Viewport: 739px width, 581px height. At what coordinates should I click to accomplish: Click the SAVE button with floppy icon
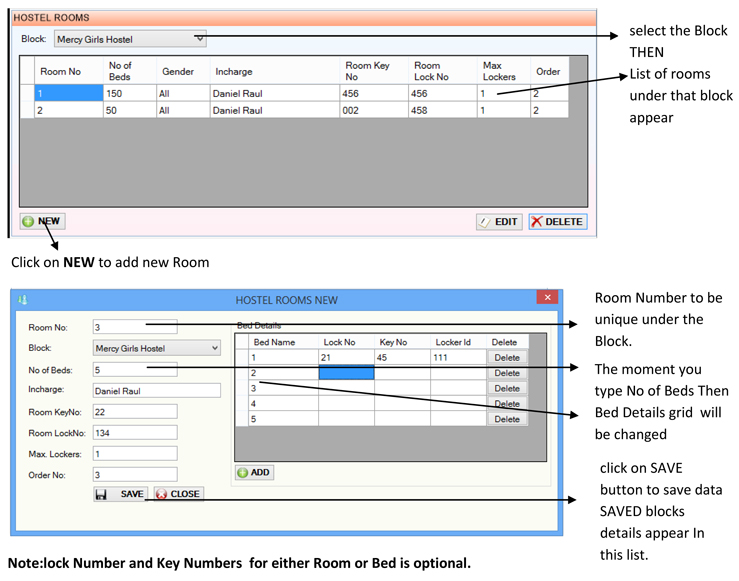120,494
